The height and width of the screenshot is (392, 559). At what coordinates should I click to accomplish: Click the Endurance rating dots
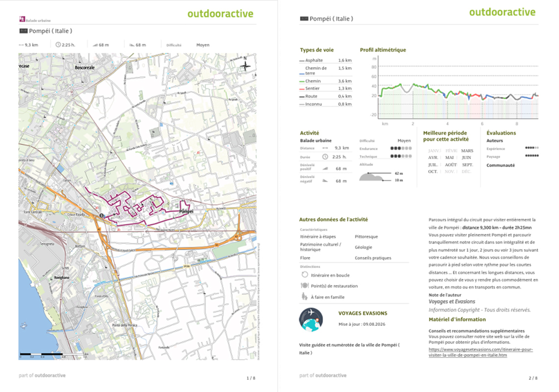pos(401,148)
